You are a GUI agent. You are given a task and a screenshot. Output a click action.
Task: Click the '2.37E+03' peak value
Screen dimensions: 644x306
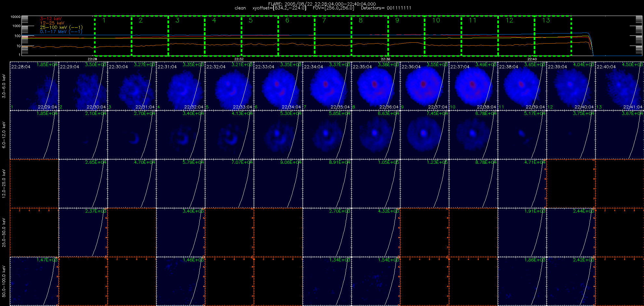(x=96, y=211)
